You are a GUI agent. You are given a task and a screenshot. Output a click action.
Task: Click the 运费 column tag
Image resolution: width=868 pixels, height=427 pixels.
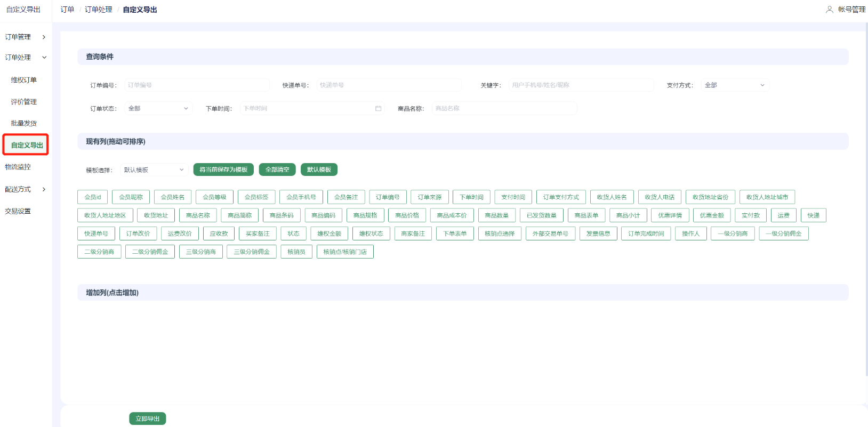coord(783,215)
